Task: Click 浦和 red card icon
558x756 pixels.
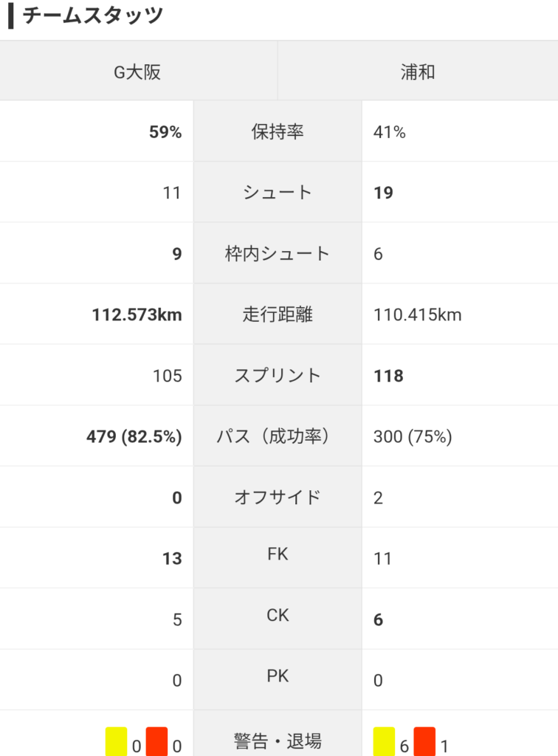Action: click(x=424, y=741)
